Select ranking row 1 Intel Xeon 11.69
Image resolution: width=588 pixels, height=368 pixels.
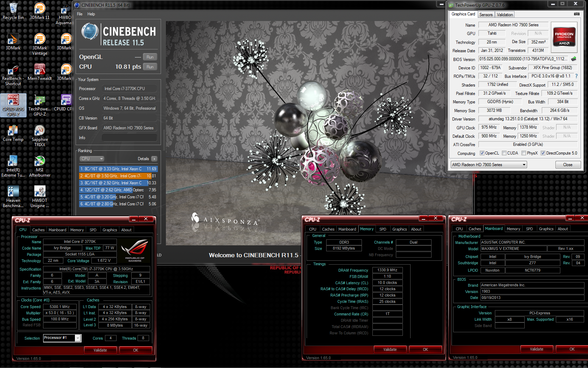(118, 169)
